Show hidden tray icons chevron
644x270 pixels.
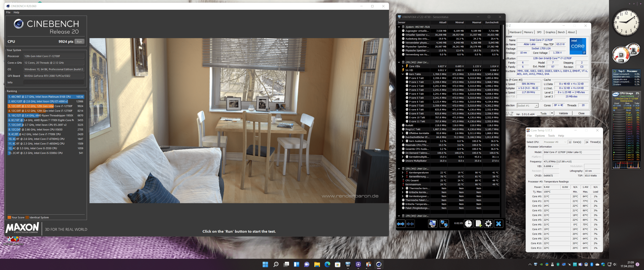530,265
